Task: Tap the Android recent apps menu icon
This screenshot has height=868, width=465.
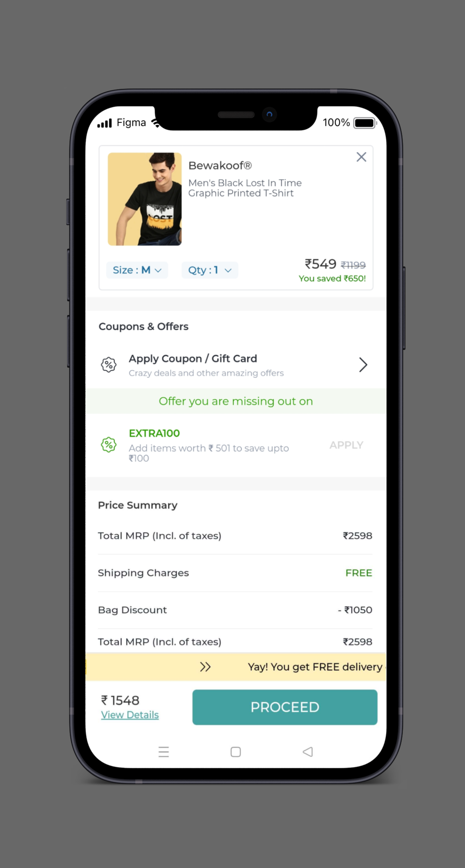Action: click(x=164, y=752)
